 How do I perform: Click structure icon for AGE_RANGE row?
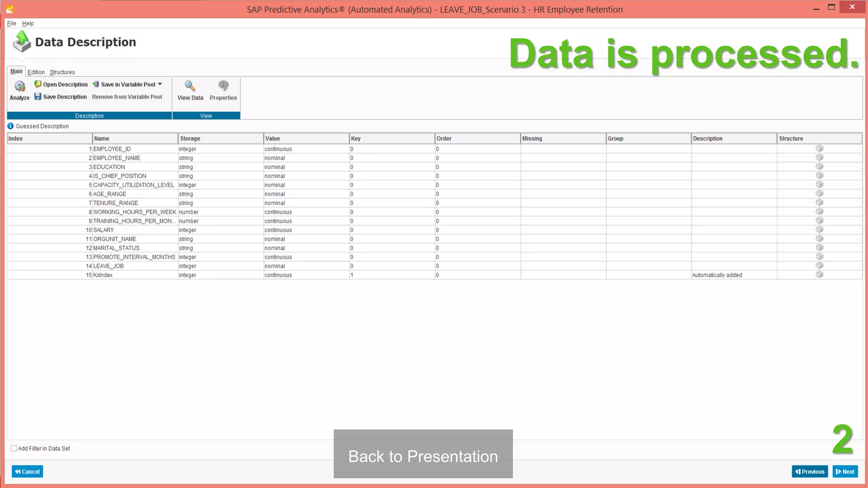[819, 194]
